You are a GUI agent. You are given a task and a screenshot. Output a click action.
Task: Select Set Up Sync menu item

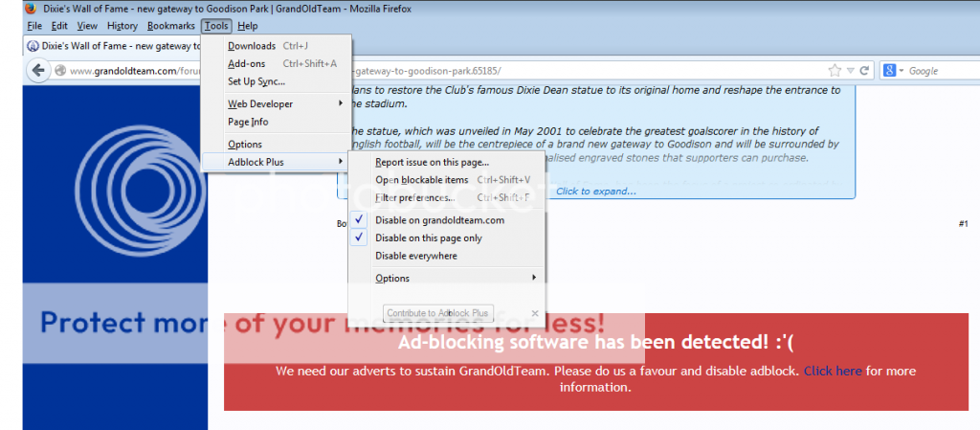277,81
